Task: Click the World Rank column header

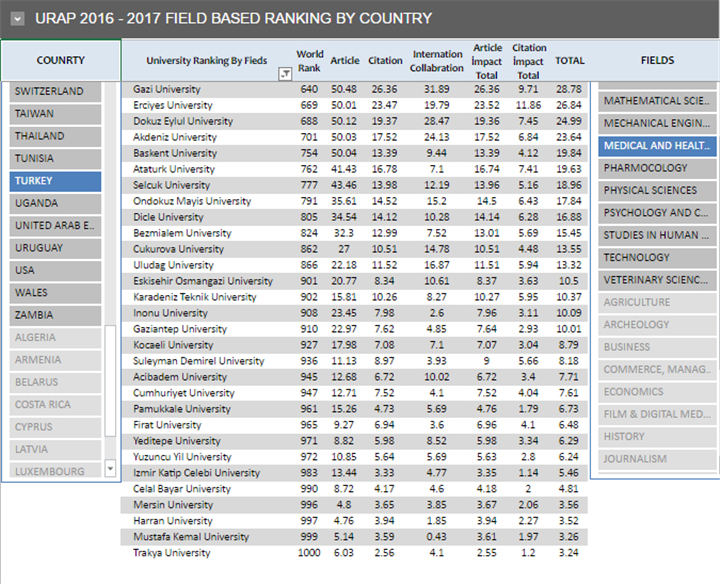Action: 309,61
